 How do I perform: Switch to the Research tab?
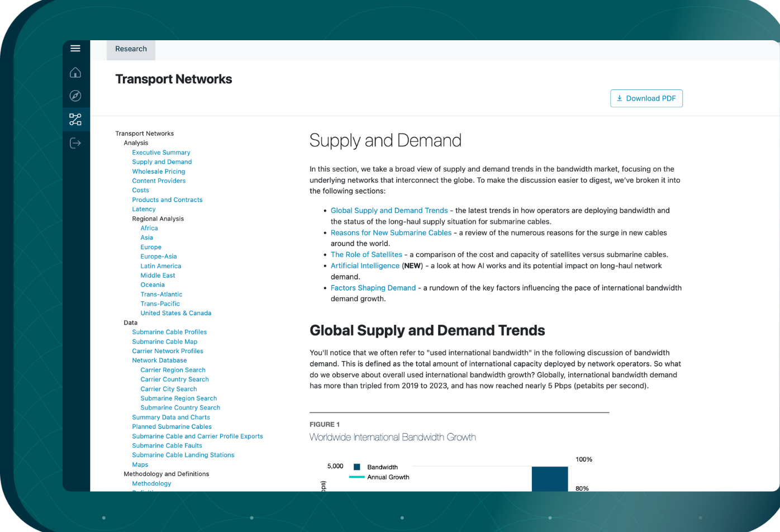point(131,49)
